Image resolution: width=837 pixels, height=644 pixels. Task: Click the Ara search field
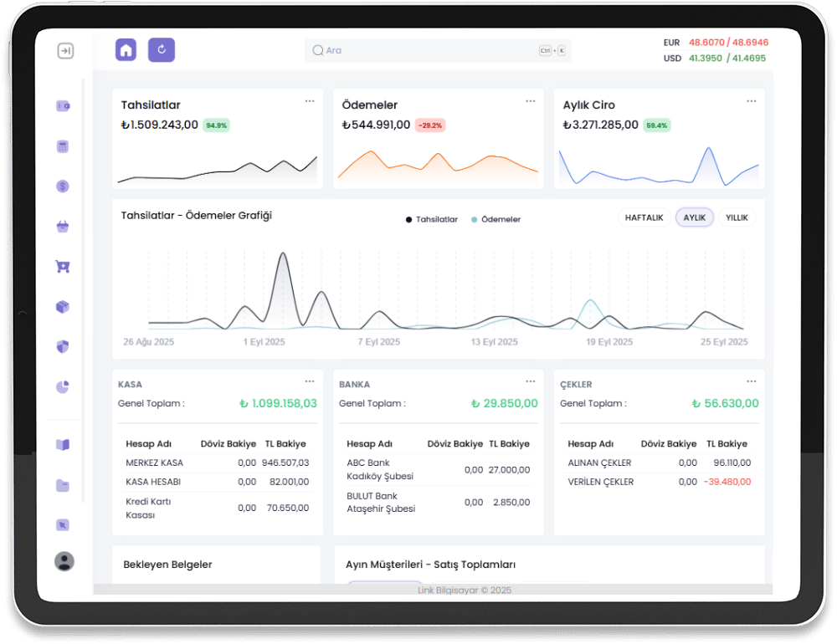(427, 50)
